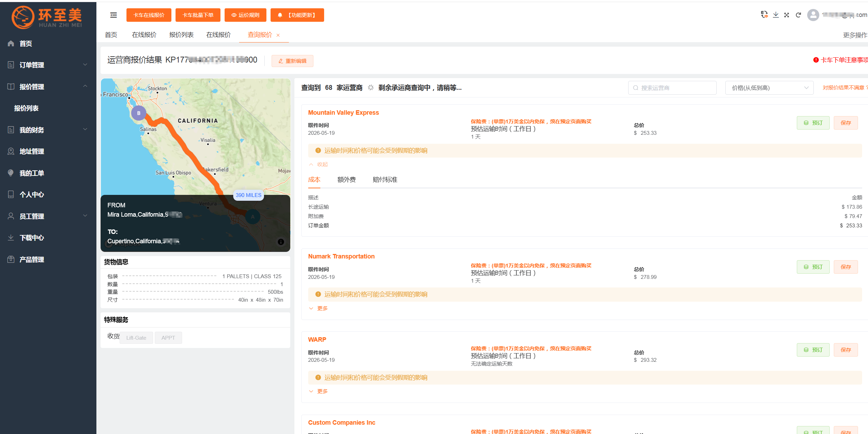Switch to the 首页 tab
The image size is (868, 434).
pos(111,35)
